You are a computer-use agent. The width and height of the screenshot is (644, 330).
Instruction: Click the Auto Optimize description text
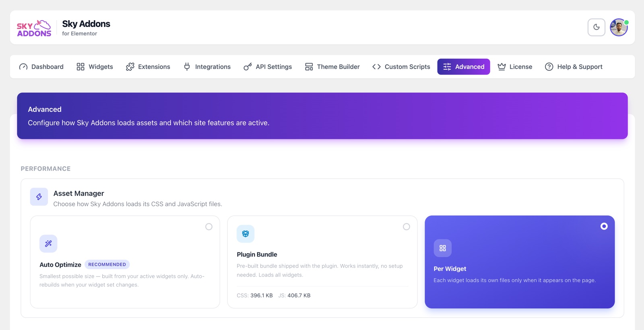122,280
